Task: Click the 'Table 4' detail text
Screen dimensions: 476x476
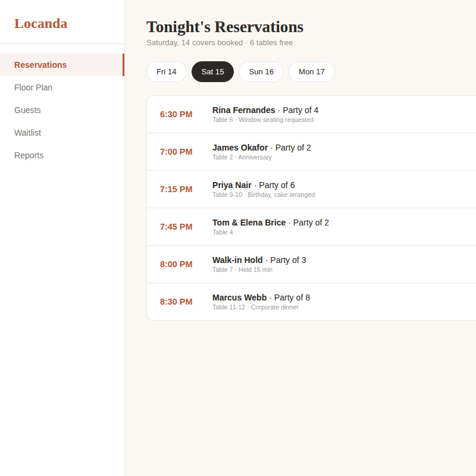Action: click(x=223, y=232)
